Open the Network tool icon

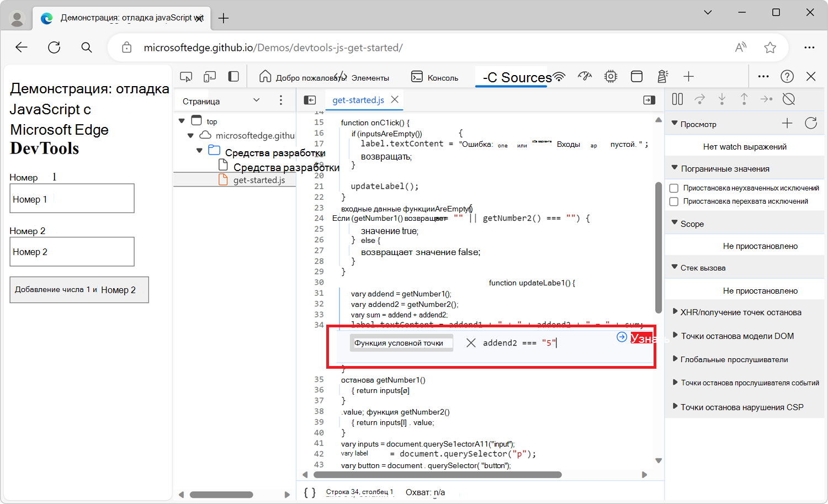pyautogui.click(x=560, y=77)
